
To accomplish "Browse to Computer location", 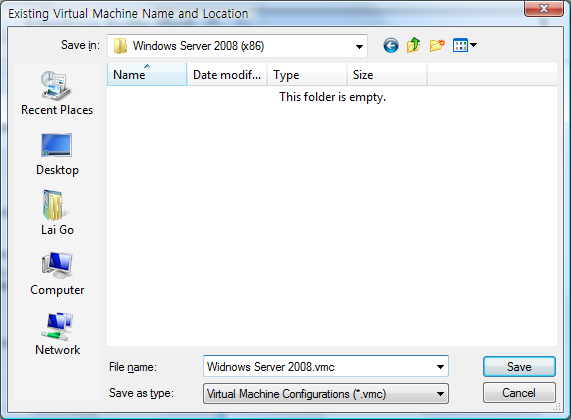I will (x=57, y=274).
